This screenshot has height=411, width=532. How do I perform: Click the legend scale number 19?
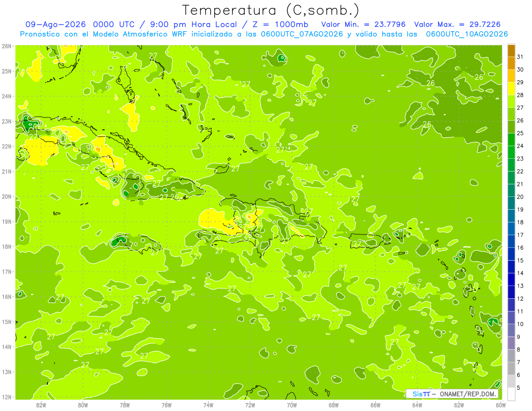pyautogui.click(x=520, y=210)
